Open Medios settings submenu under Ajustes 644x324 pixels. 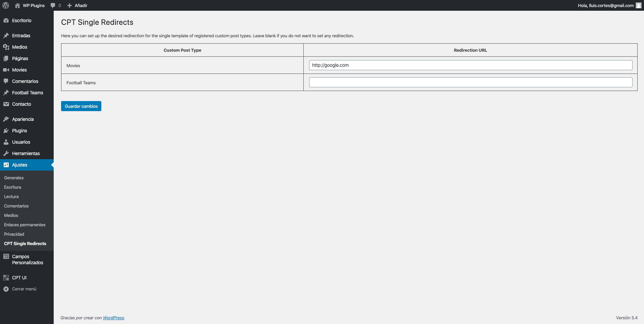11,216
